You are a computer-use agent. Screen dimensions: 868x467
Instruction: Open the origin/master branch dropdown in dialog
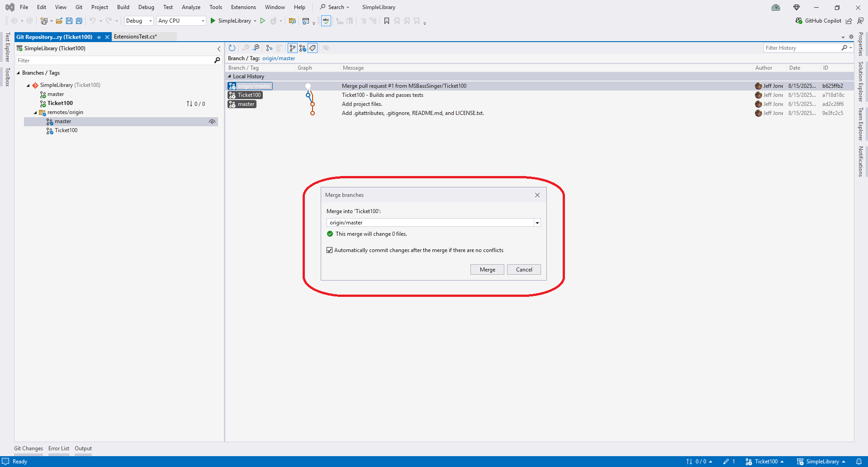[x=537, y=223]
